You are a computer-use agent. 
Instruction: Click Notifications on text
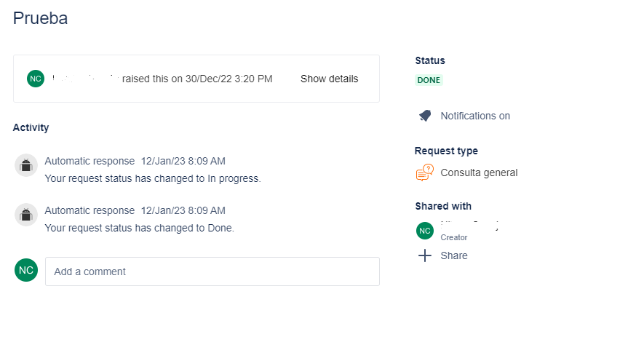tap(475, 116)
